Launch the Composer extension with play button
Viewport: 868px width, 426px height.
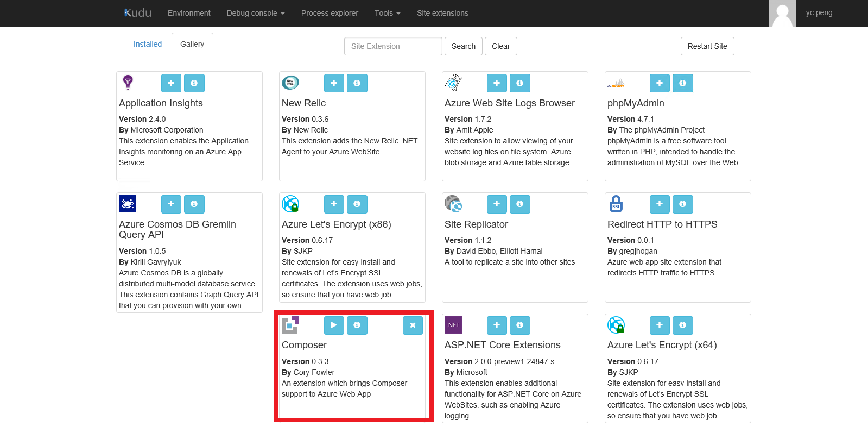(x=334, y=325)
